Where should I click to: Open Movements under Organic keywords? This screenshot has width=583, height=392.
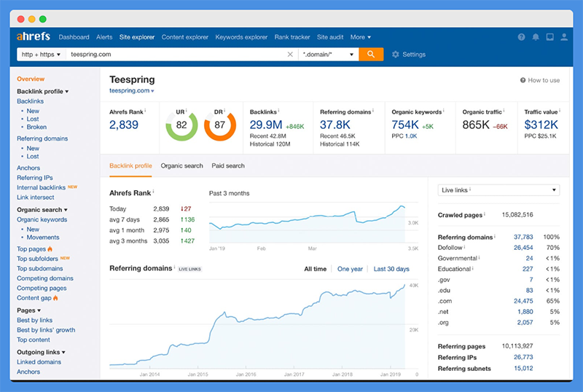(x=43, y=238)
